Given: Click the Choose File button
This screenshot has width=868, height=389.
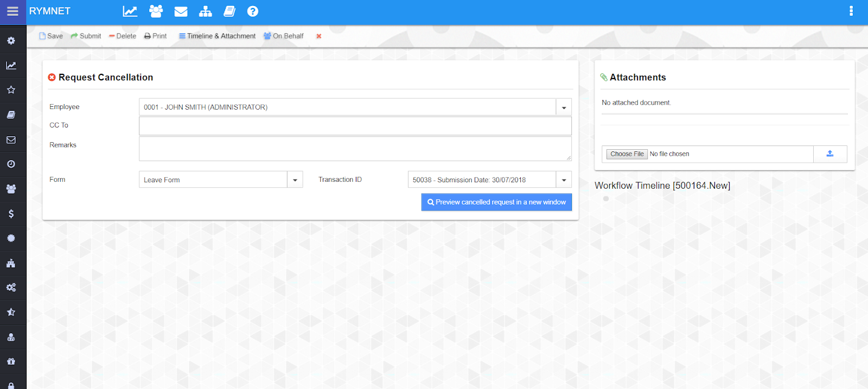Looking at the screenshot, I should pos(627,154).
